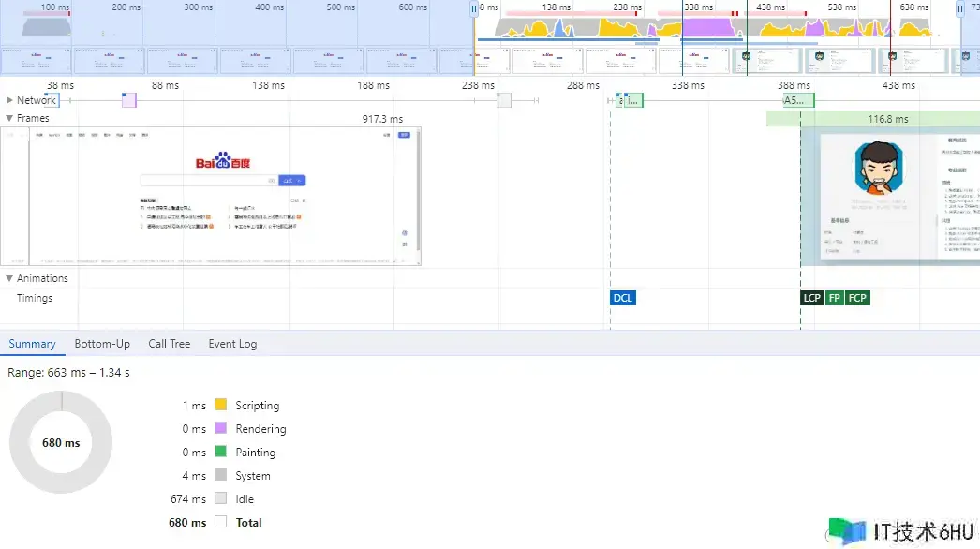Open the Event Log tab

coord(232,344)
